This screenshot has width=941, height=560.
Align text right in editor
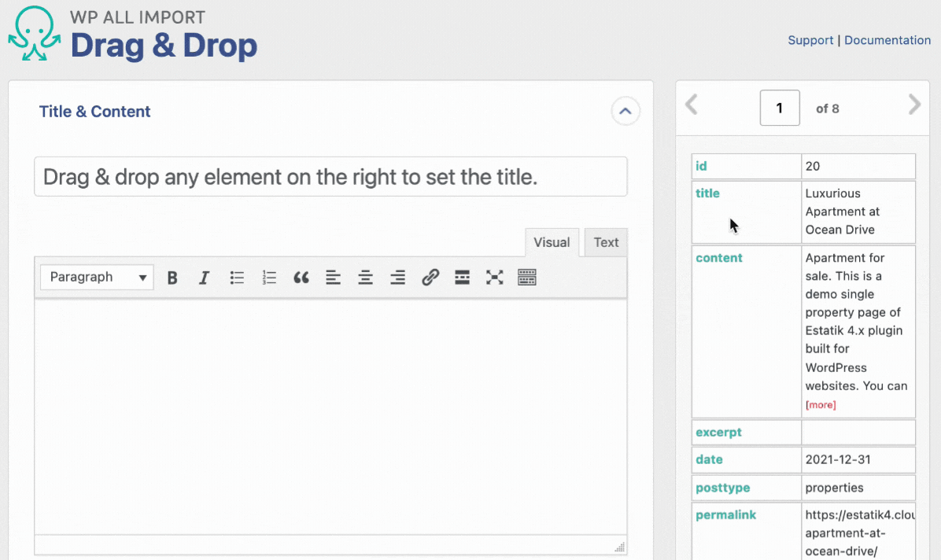point(398,278)
